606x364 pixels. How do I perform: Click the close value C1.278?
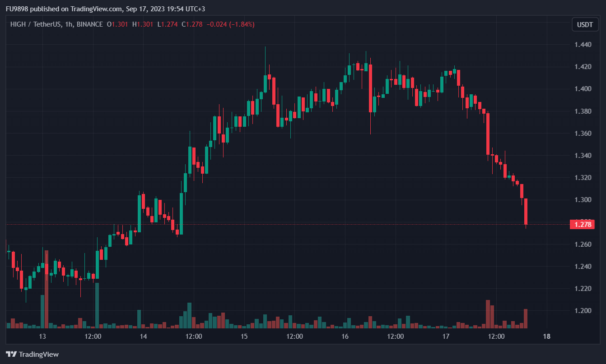pos(192,24)
